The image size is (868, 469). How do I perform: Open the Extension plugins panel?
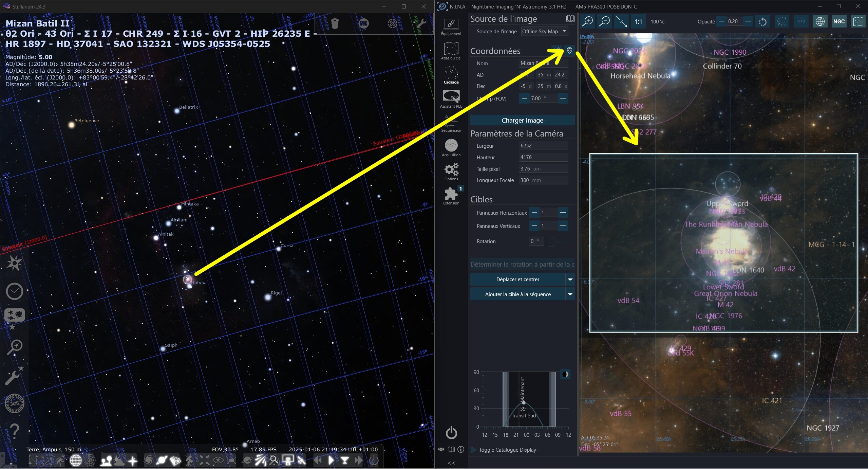pos(451,196)
